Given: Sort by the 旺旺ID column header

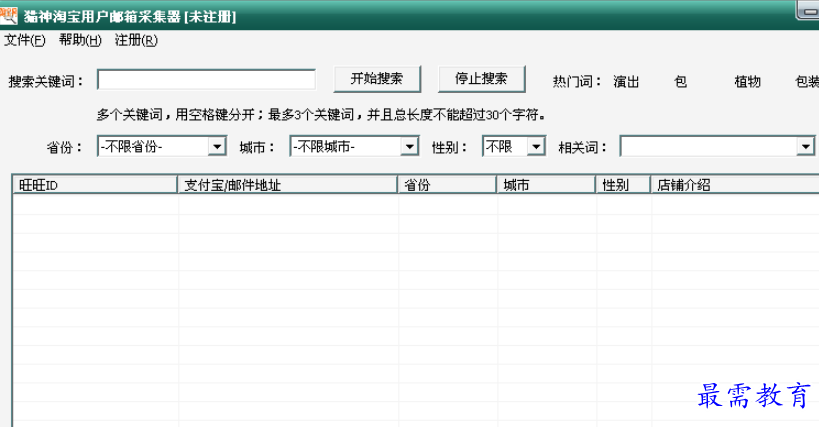Looking at the screenshot, I should click(x=95, y=185).
